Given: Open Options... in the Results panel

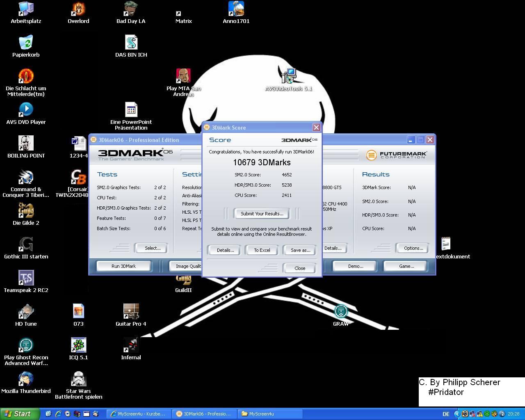Looking at the screenshot, I should click(x=413, y=248).
